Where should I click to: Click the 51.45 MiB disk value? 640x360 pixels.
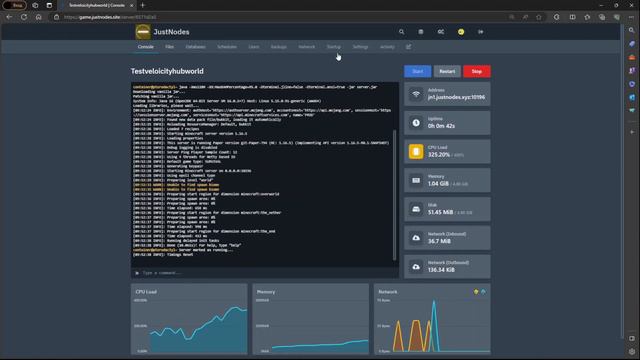coord(440,212)
